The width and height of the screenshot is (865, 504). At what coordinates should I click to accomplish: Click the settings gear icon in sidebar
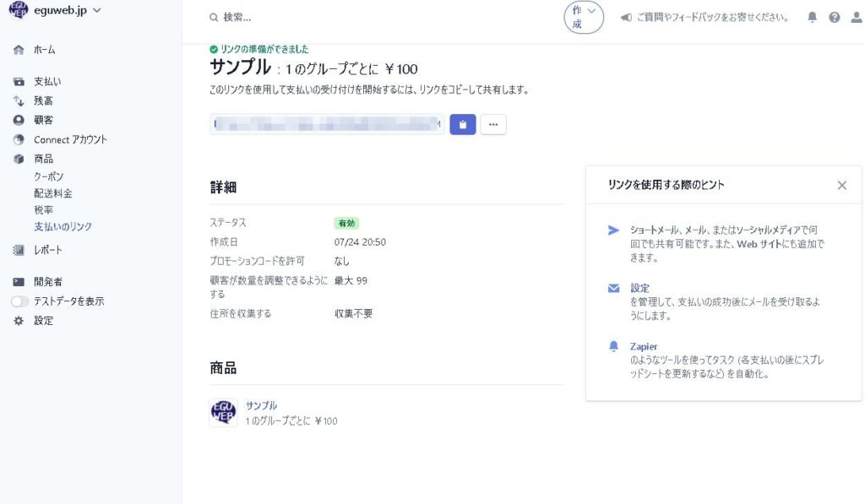(19, 321)
